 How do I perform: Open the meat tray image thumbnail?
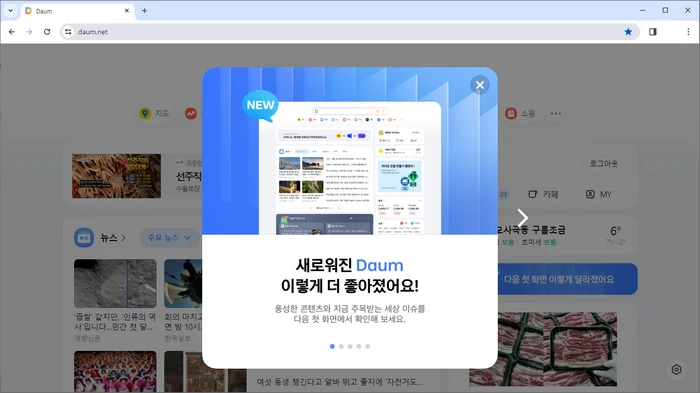tap(543, 349)
